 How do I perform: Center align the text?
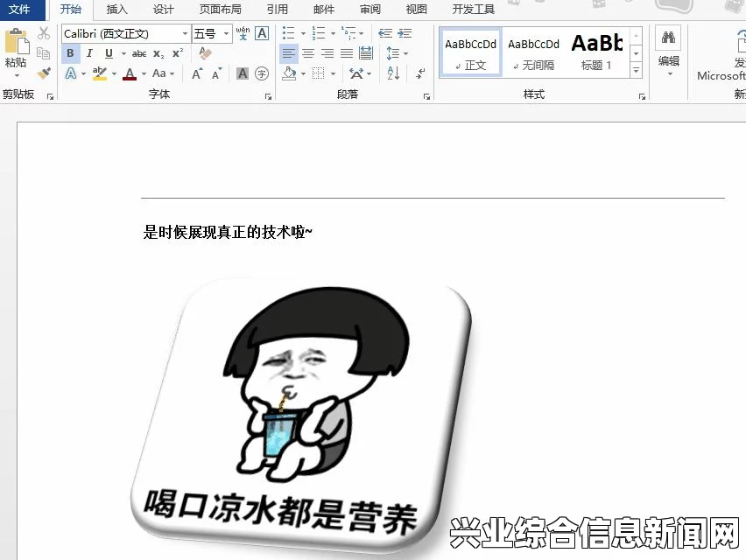(x=308, y=53)
